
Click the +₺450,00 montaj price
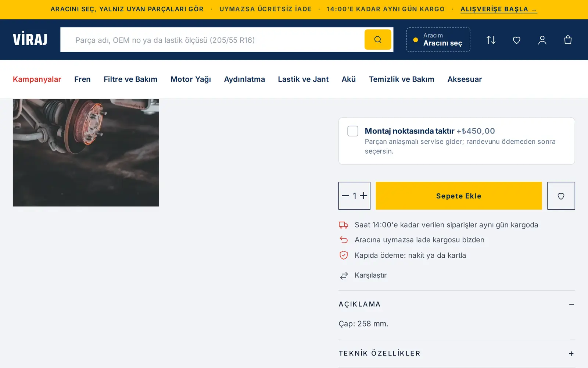click(x=476, y=131)
